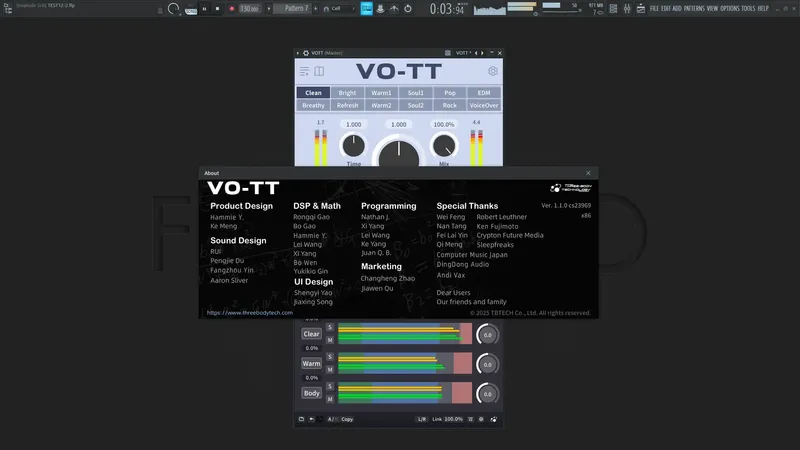The height and width of the screenshot is (450, 800).
Task: Select the Breathy preset
Action: [313, 106]
